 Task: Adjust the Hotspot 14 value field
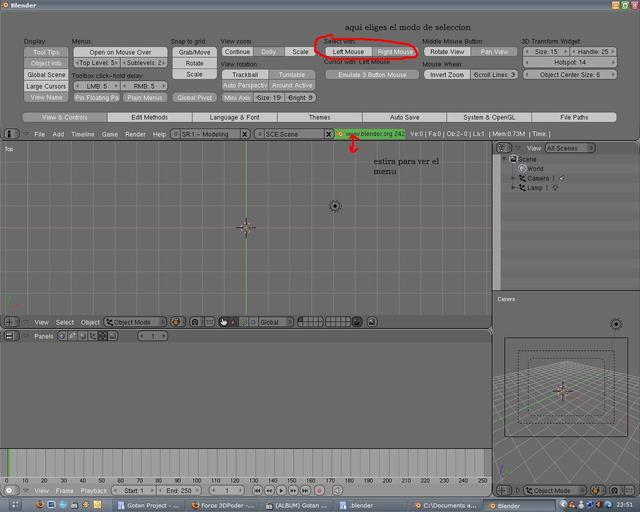[x=570, y=62]
